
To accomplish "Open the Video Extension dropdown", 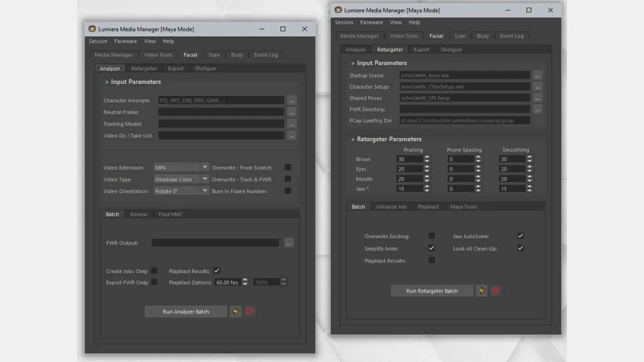I will click(204, 167).
